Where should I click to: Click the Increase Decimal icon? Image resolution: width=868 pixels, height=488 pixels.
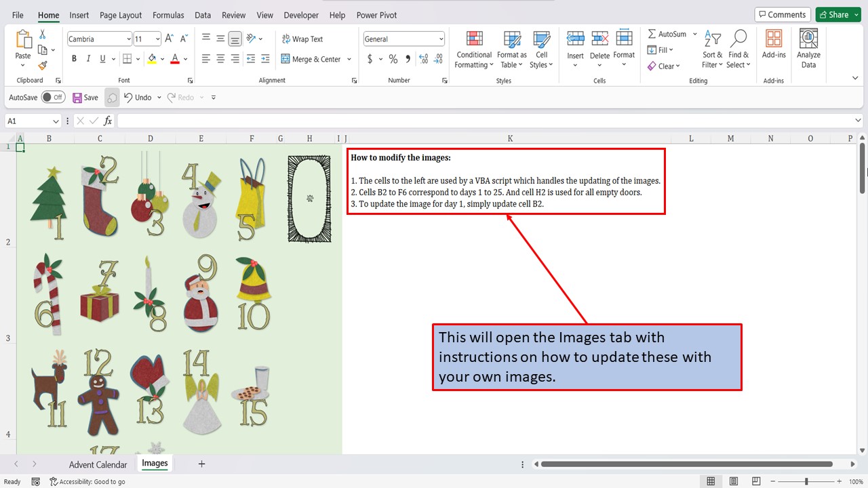[422, 59]
